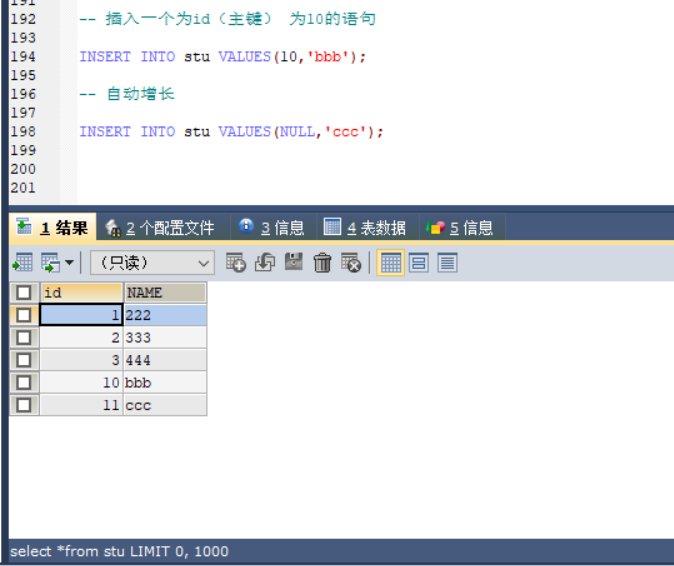Select the cell containing 333

click(165, 337)
